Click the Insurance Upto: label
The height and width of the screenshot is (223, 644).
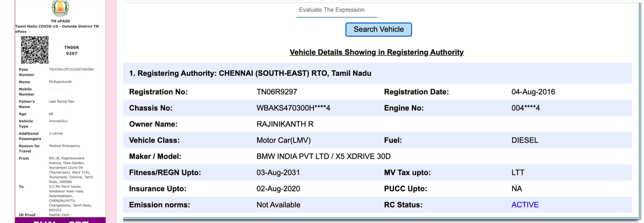(x=158, y=189)
